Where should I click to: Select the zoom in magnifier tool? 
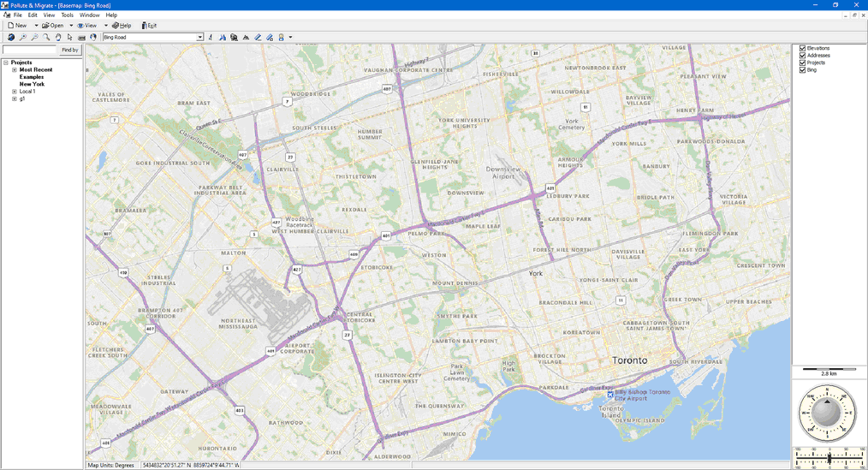point(23,38)
